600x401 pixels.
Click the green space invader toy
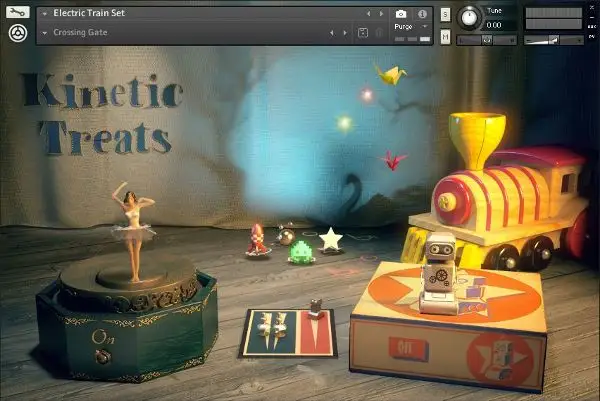click(301, 252)
